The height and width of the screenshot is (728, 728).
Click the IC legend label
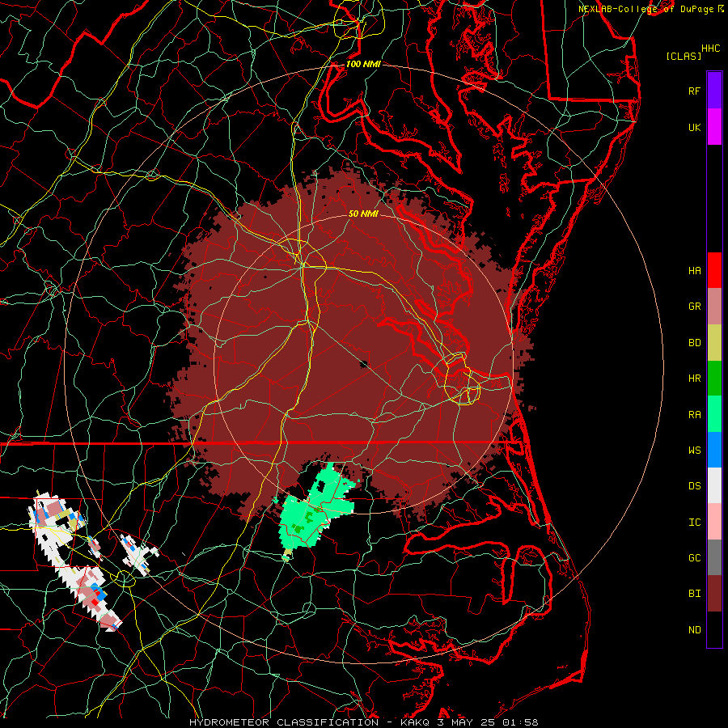(x=694, y=522)
